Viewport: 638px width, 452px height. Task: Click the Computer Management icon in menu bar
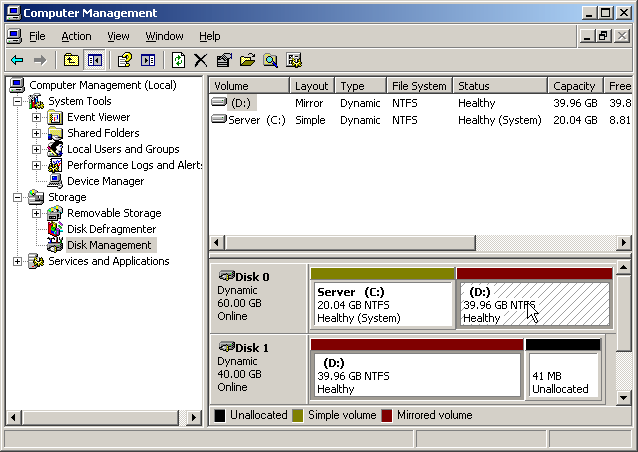click(x=14, y=36)
